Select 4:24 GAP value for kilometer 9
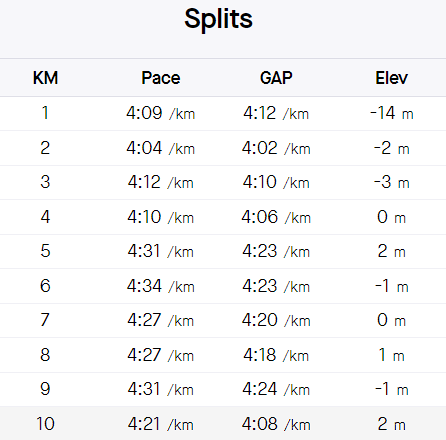 click(276, 389)
